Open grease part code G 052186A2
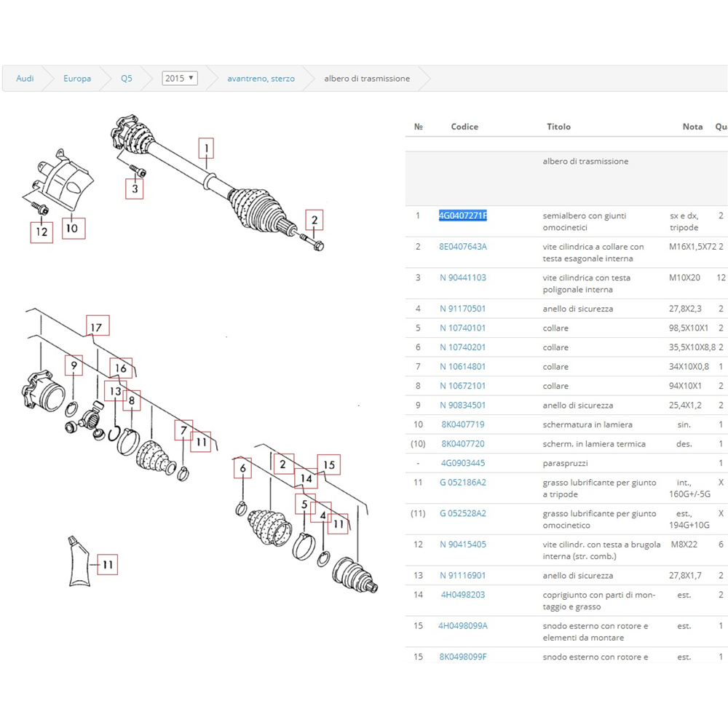Screen dimensions: 728x728 [463, 483]
